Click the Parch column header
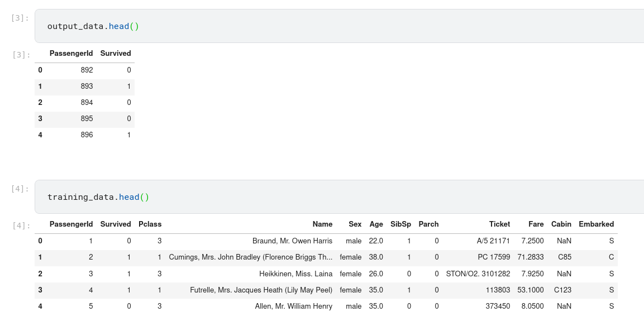Viewport: 644px width, 326px height. [428, 224]
